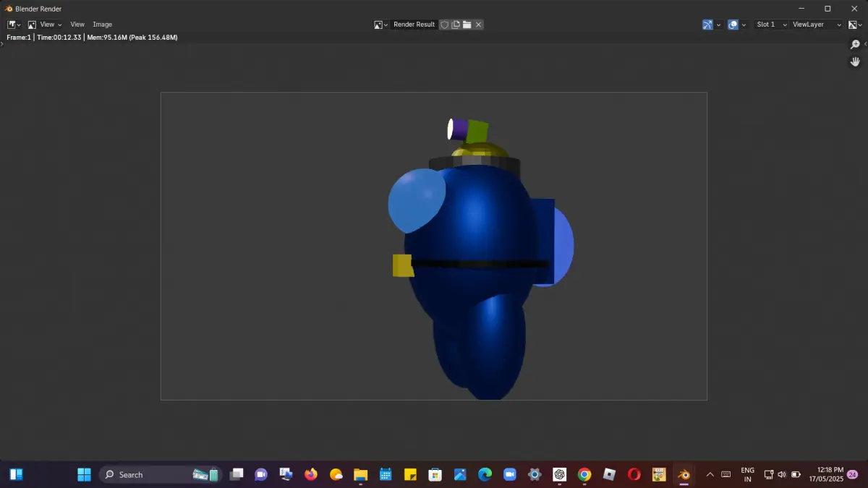Select the zoom magnifier gizmo
The width and height of the screenshot is (868, 488).
pyautogui.click(x=855, y=45)
